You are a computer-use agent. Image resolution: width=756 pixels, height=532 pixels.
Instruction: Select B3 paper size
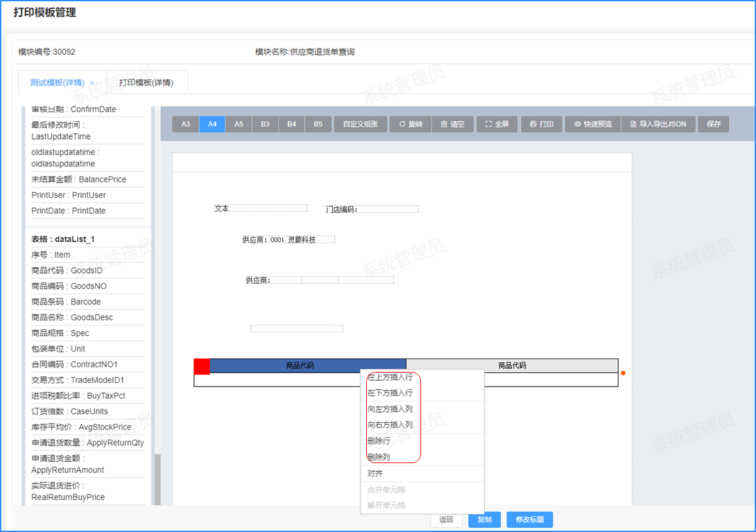point(265,124)
